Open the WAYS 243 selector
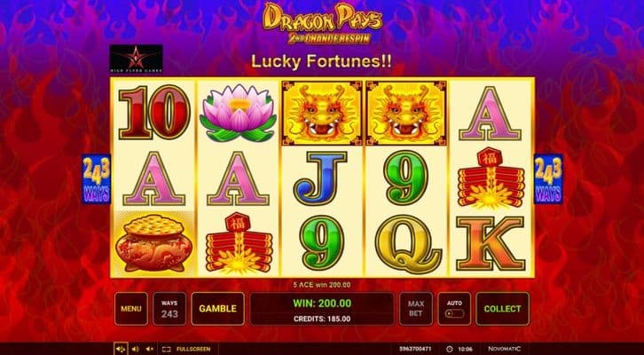Image resolution: width=644 pixels, height=355 pixels. tap(169, 309)
